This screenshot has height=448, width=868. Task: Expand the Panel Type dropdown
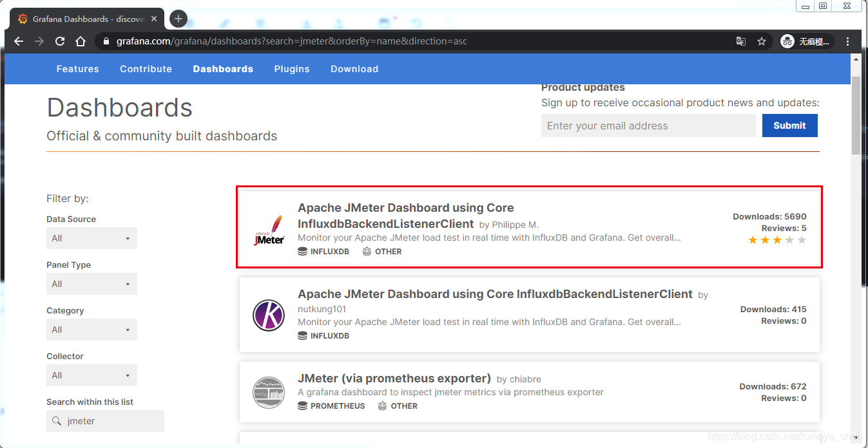[x=92, y=284]
